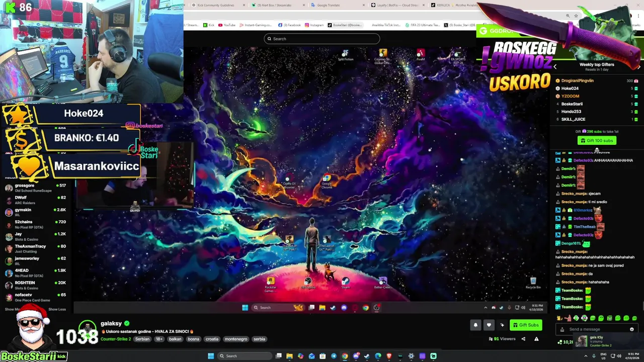
Task: Open ROSHTEIN channel in sidebar
Action: [35, 285]
